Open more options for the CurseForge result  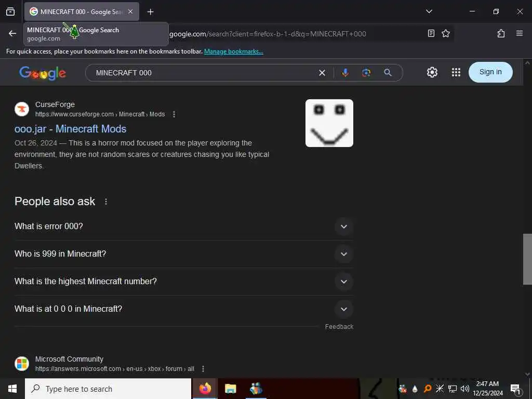[x=174, y=114]
